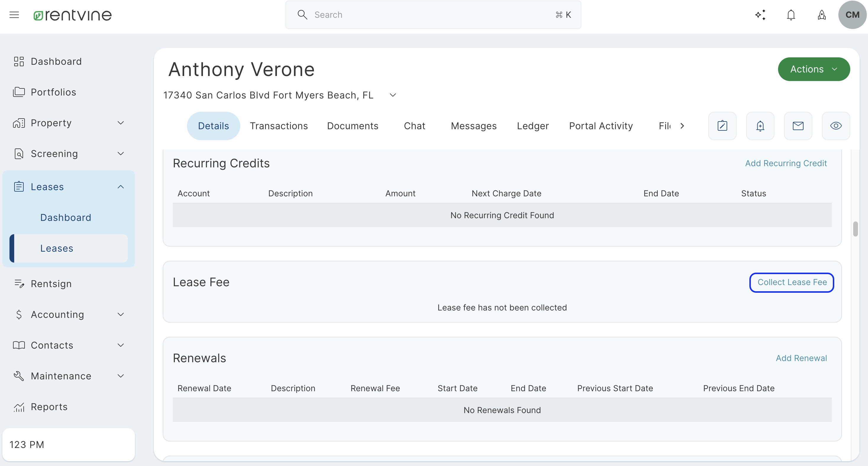The height and width of the screenshot is (466, 868).
Task: Click the Collect Lease Fee button
Action: [x=791, y=282]
